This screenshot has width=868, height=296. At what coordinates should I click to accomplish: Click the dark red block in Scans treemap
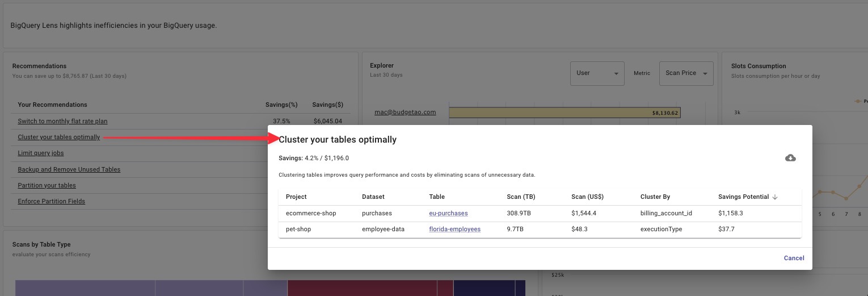(x=362, y=288)
